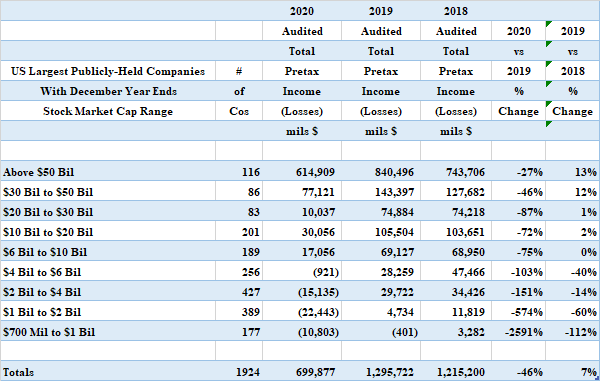Screen dimensions: 600x381
Task: Click the (401) loss value
Action: [x=404, y=332]
